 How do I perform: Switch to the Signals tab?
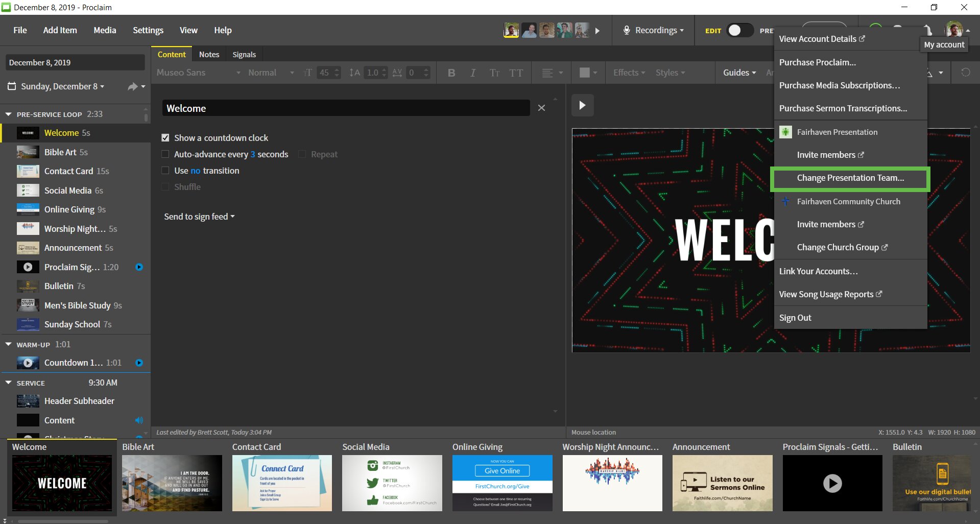point(244,55)
